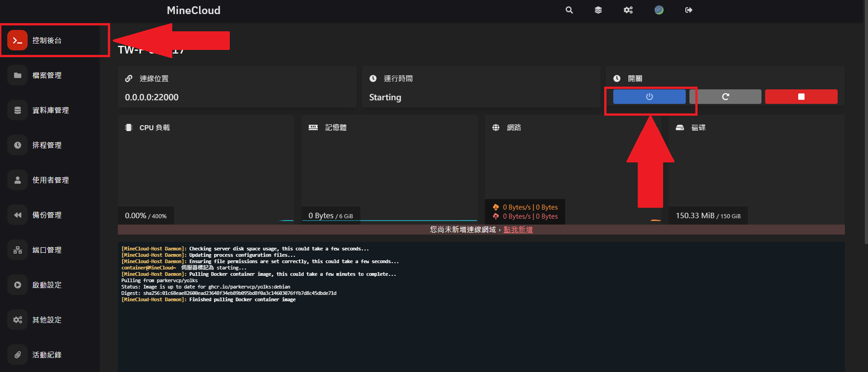Restart the server with gray reload button
868x372 pixels.
click(725, 97)
